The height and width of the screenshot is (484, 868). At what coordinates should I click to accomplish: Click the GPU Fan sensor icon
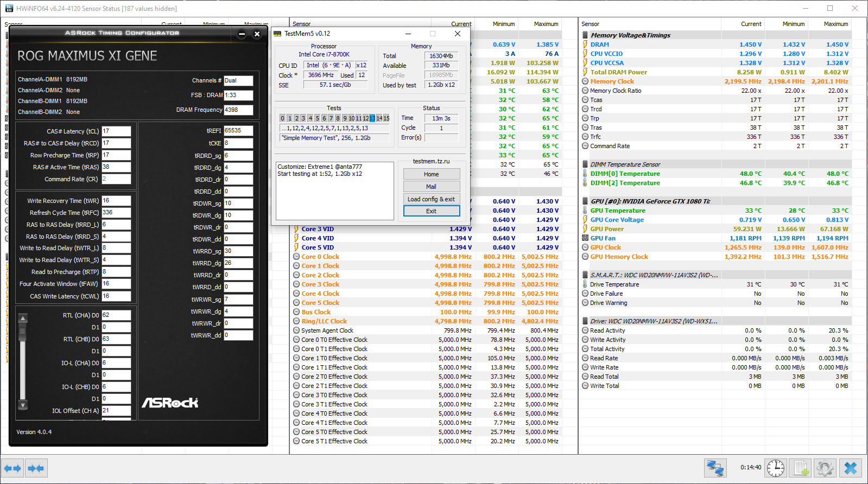(585, 238)
